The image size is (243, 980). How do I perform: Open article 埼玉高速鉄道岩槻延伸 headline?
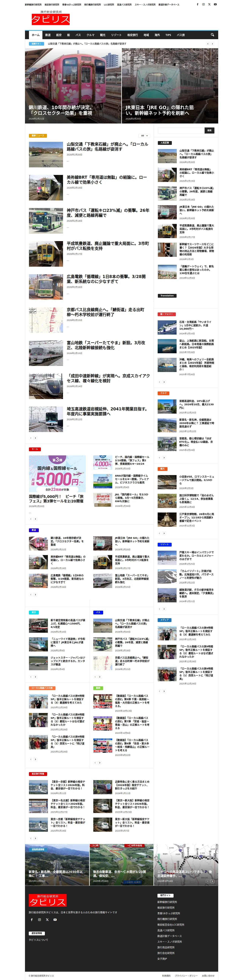(x=107, y=411)
